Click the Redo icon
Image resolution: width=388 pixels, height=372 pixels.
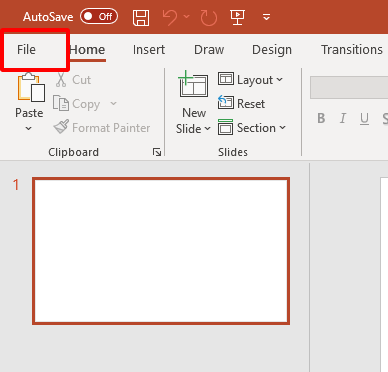(x=209, y=17)
